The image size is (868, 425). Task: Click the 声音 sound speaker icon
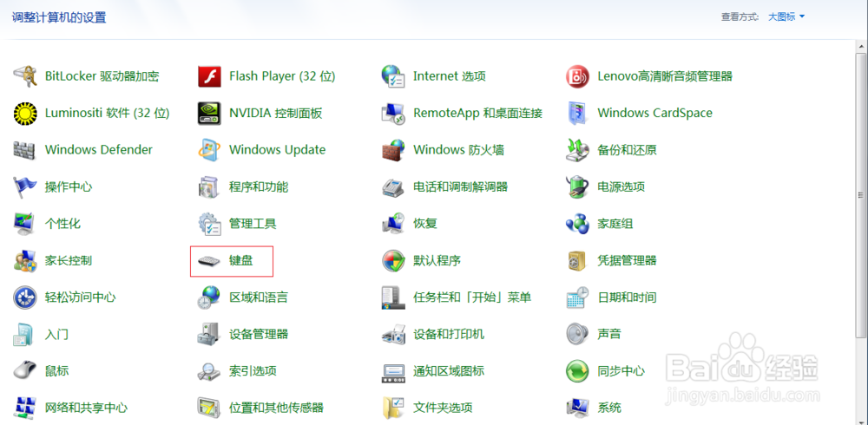(577, 334)
